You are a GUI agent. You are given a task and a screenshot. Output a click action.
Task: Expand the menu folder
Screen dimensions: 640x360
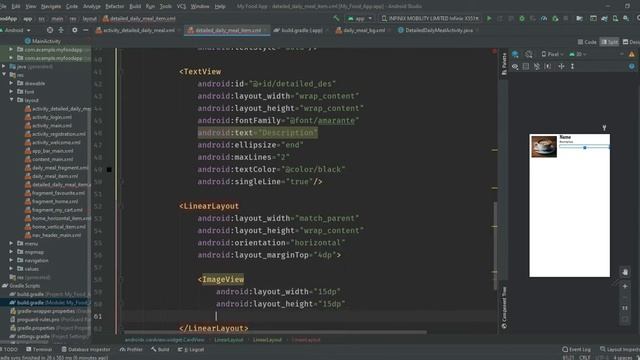[11, 243]
